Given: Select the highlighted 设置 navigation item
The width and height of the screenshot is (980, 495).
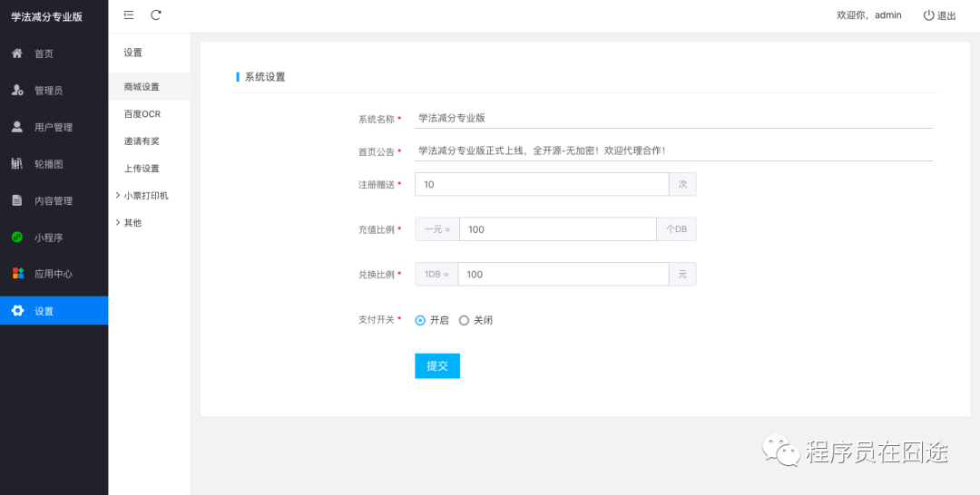Looking at the screenshot, I should (x=54, y=311).
